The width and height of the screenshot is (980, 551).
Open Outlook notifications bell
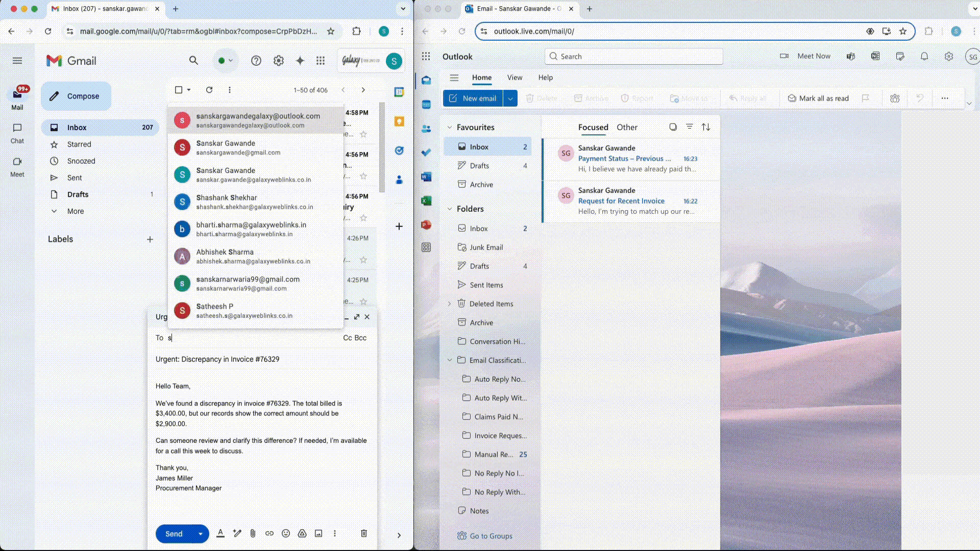[924, 57]
